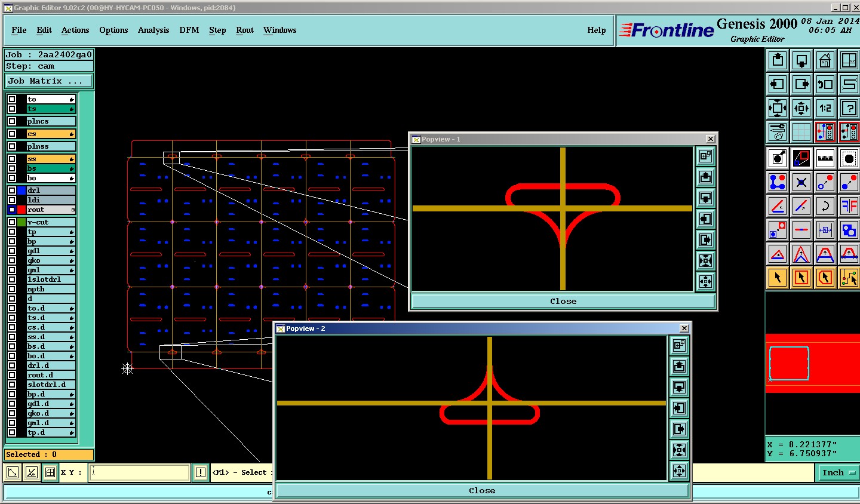The width and height of the screenshot is (860, 504).
Task: Toggle the checkbox for the drl layer
Action: [x=12, y=190]
